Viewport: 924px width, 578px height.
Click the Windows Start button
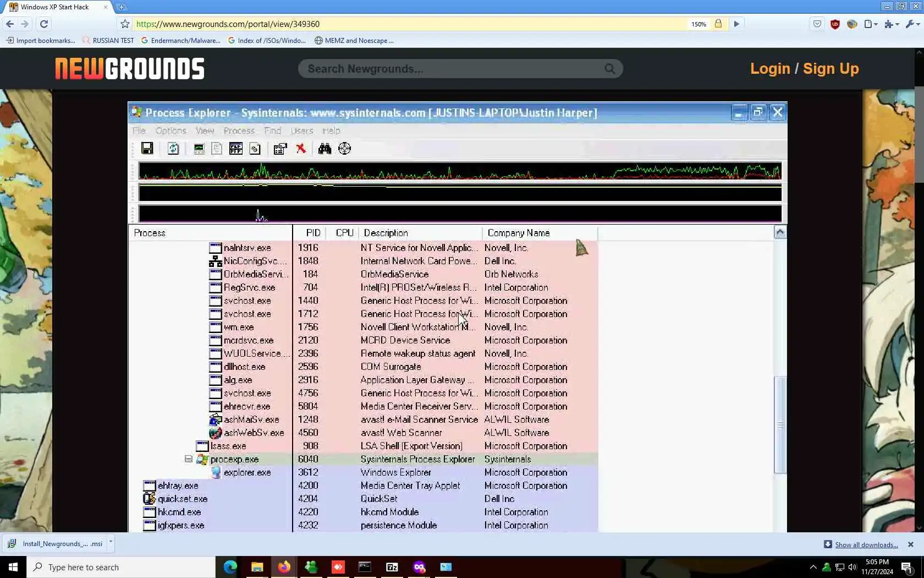pos(13,567)
